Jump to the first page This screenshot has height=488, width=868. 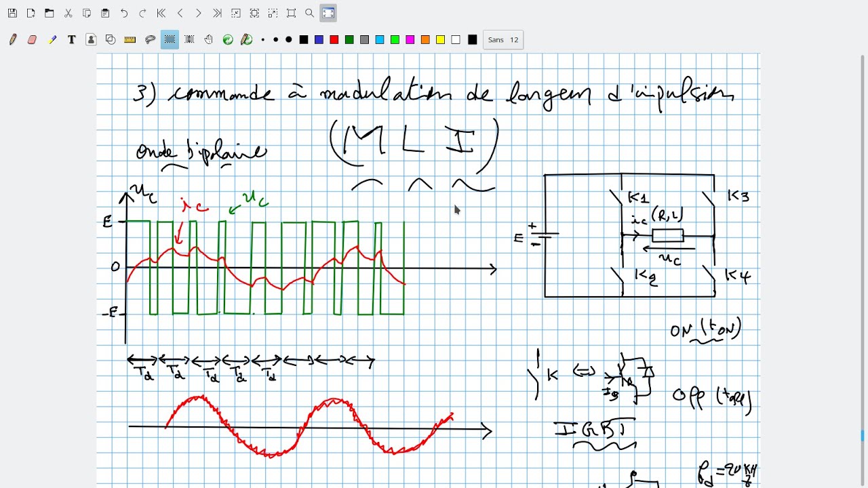coord(161,13)
